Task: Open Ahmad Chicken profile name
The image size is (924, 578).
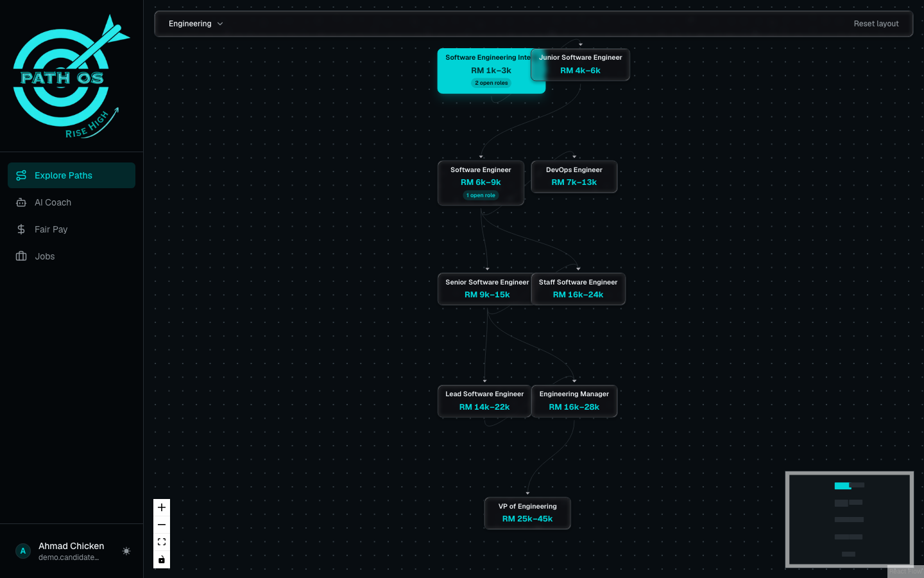Action: pos(71,546)
